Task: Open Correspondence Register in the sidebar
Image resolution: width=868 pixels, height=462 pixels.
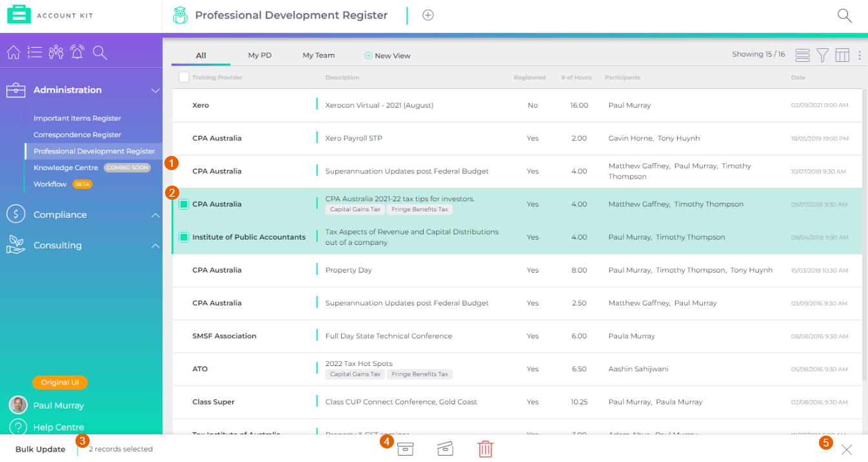Action: coord(77,135)
